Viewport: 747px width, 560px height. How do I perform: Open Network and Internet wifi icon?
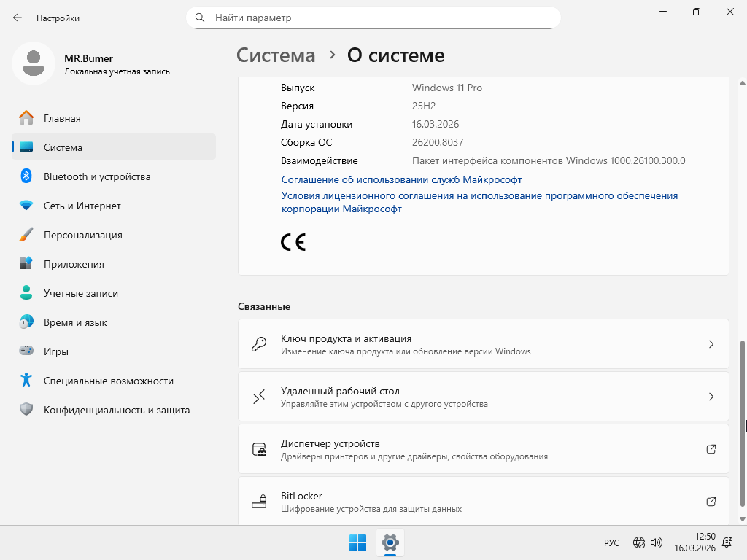(x=26, y=206)
